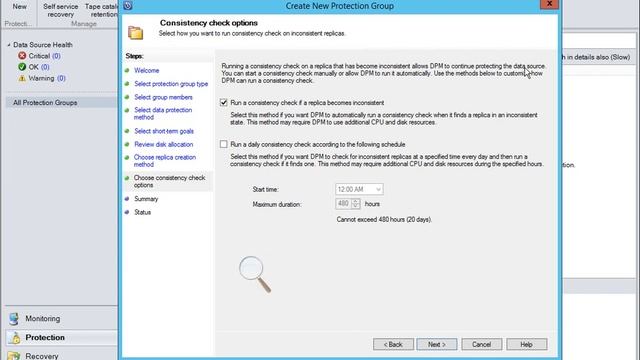Increase the Maximum duration hours spinner
640x360 pixels.
(x=356, y=201)
